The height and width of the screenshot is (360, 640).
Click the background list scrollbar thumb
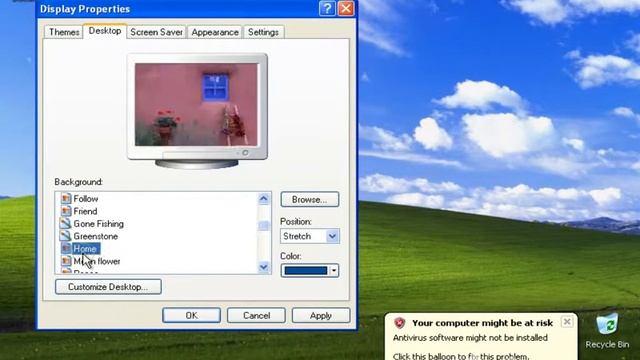(264, 226)
